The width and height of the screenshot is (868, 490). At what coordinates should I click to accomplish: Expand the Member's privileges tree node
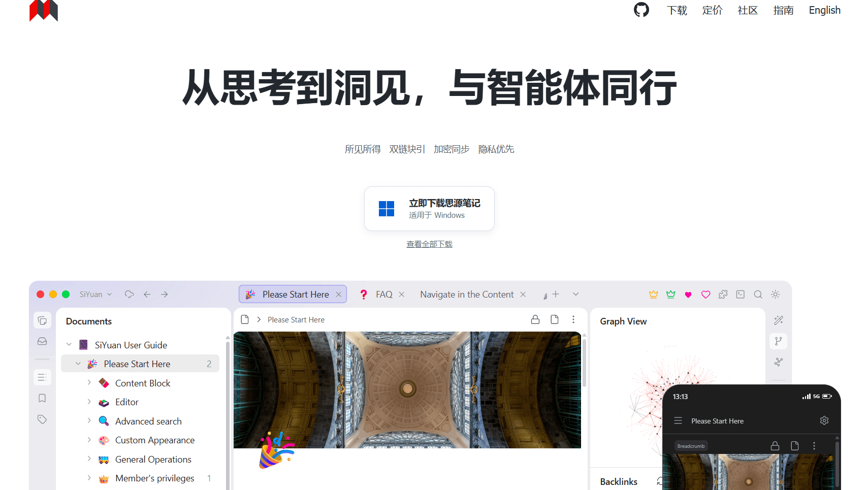89,478
